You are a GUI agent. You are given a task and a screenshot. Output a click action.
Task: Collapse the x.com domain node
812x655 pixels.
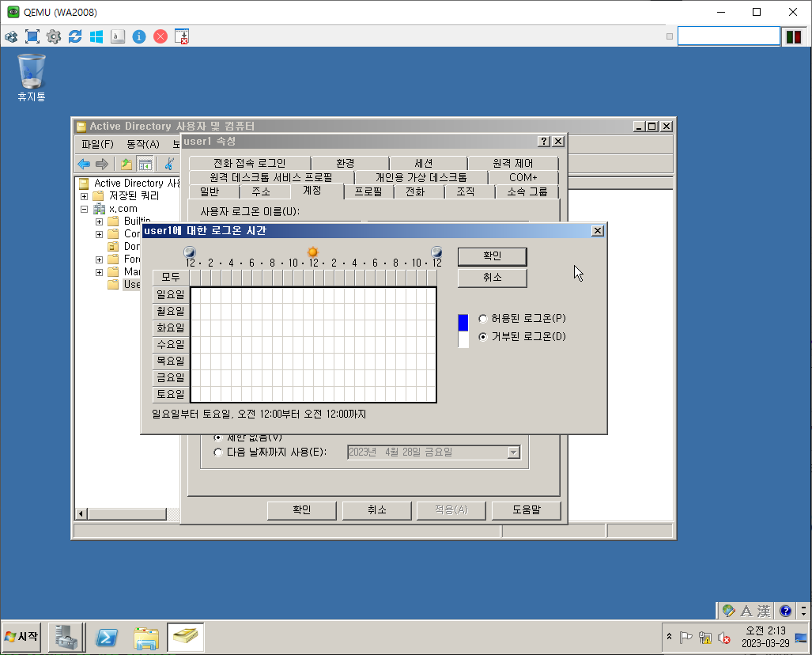(85, 210)
